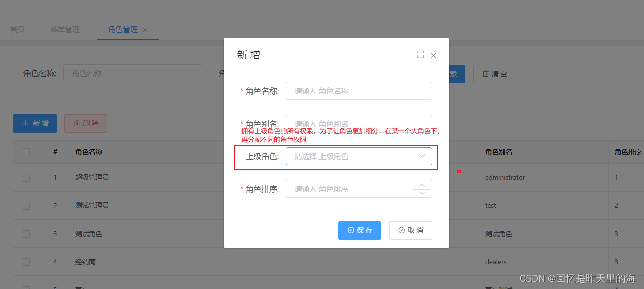Click the trash icon on 清空 button
644x289 pixels.
coord(486,74)
